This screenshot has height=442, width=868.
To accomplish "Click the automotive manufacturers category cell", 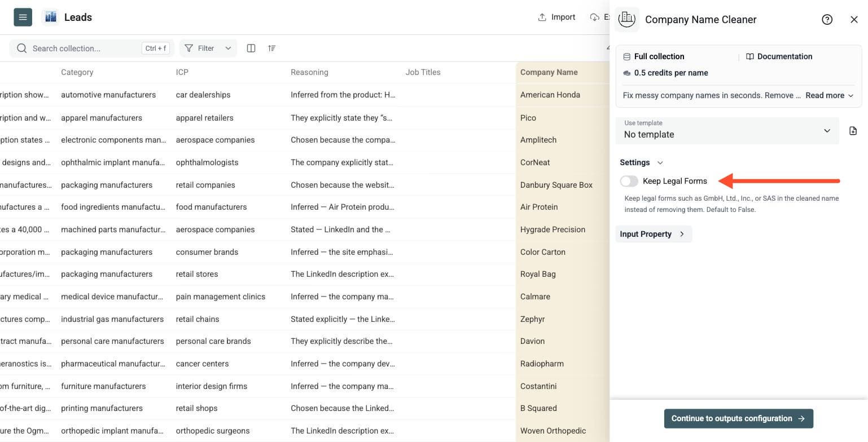I will pos(108,95).
